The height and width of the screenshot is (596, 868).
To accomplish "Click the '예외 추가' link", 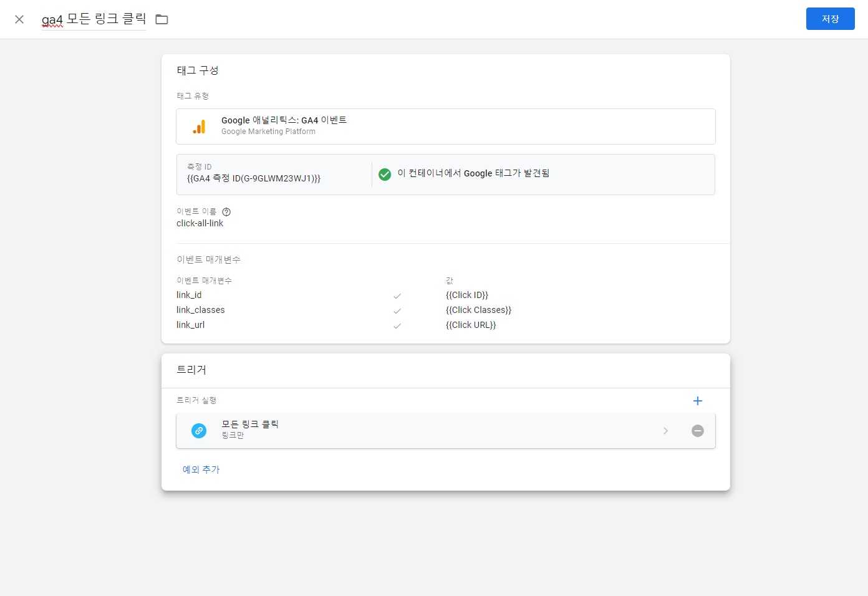I will 201,469.
